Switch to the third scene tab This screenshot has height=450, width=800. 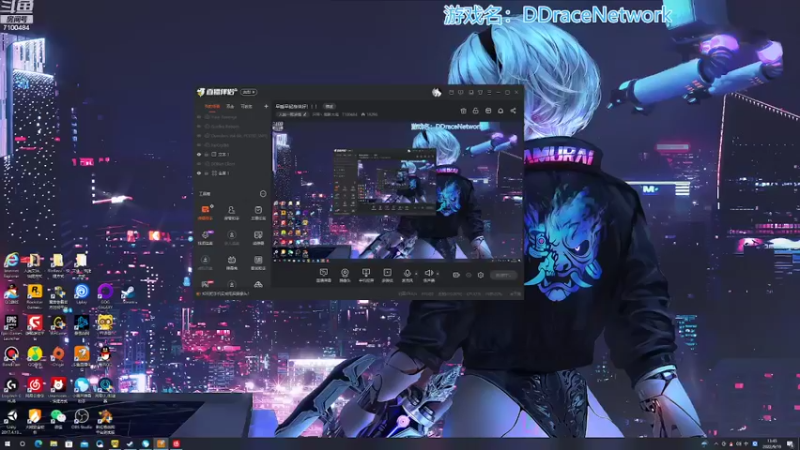[x=246, y=106]
